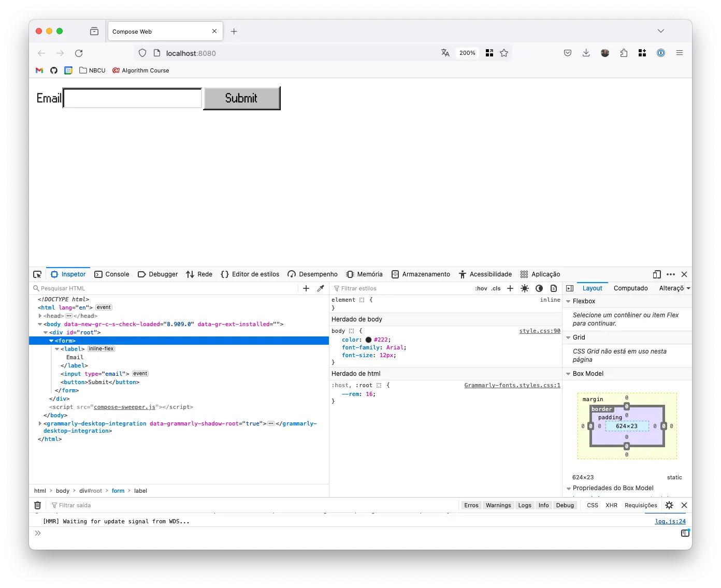721x588 pixels.
Task: Toggle the Erros console filter
Action: (x=471, y=505)
